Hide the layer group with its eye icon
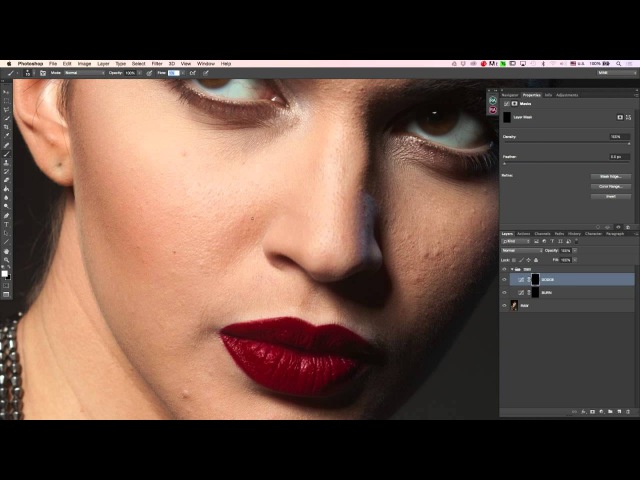 [504, 269]
